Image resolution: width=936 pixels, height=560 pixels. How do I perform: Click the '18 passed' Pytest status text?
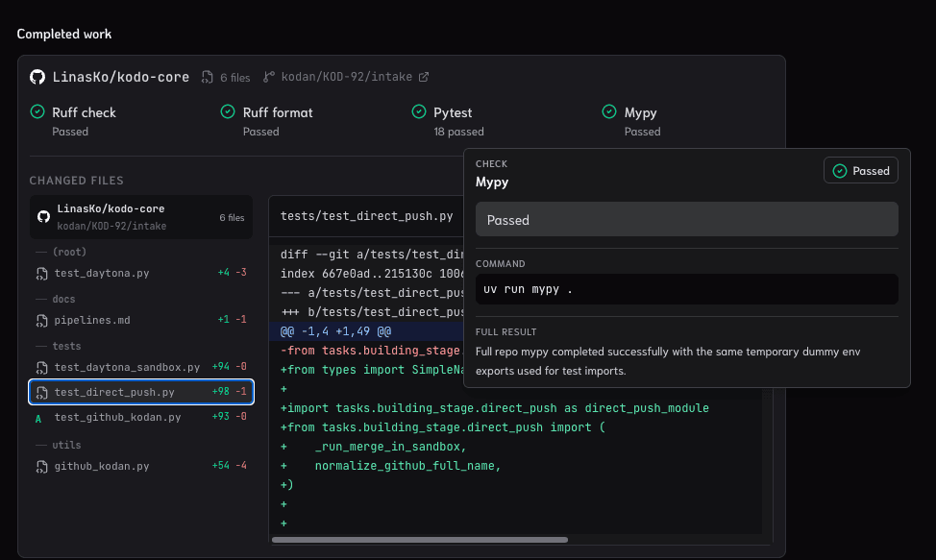[458, 132]
